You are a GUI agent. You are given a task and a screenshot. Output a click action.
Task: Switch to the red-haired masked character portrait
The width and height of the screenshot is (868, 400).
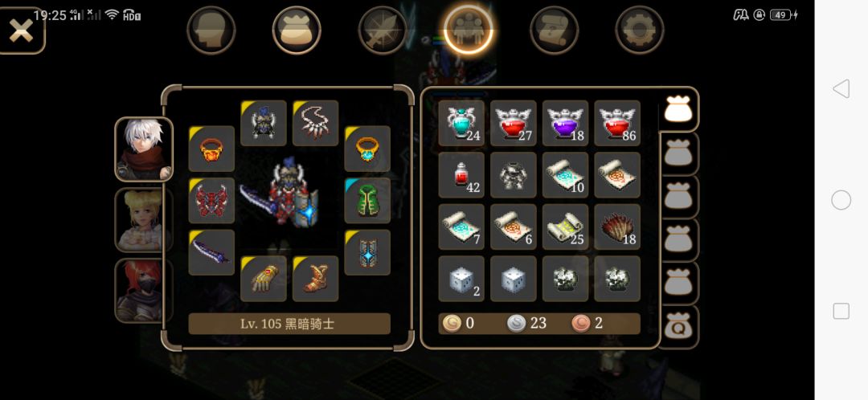[143, 291]
